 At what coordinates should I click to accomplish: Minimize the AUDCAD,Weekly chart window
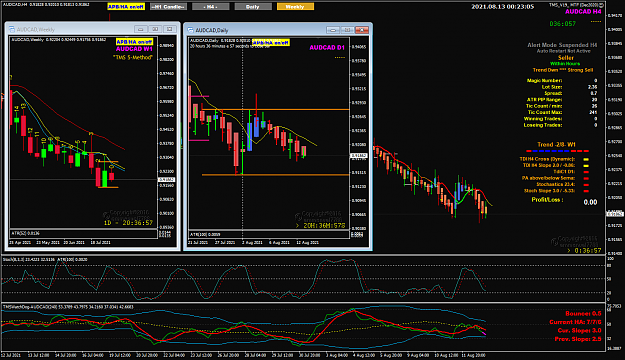(140, 29)
